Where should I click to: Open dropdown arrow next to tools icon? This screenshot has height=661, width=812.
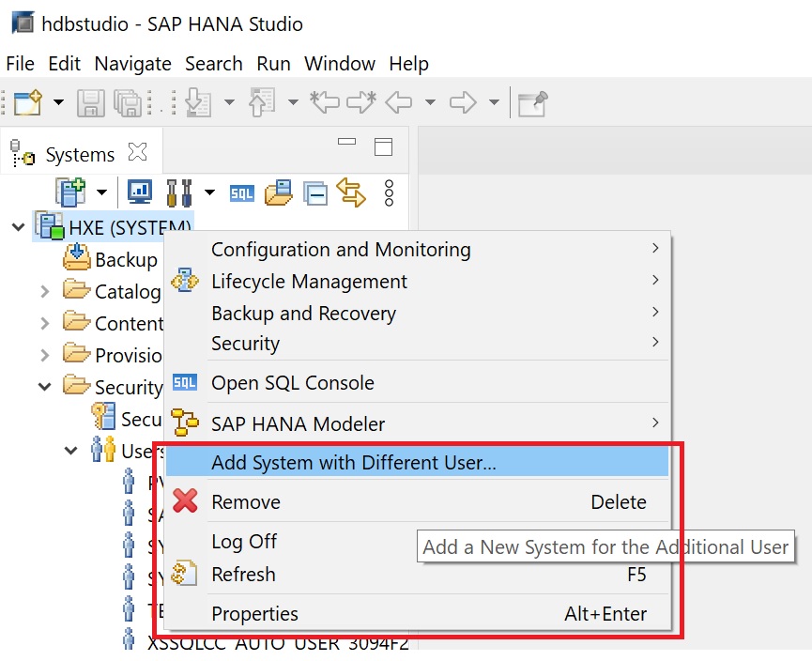coord(209,193)
